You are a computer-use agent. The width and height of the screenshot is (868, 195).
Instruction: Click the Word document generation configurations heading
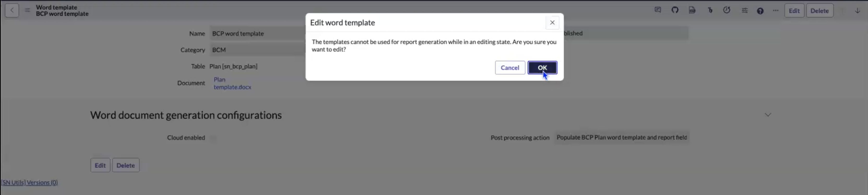coord(186,115)
